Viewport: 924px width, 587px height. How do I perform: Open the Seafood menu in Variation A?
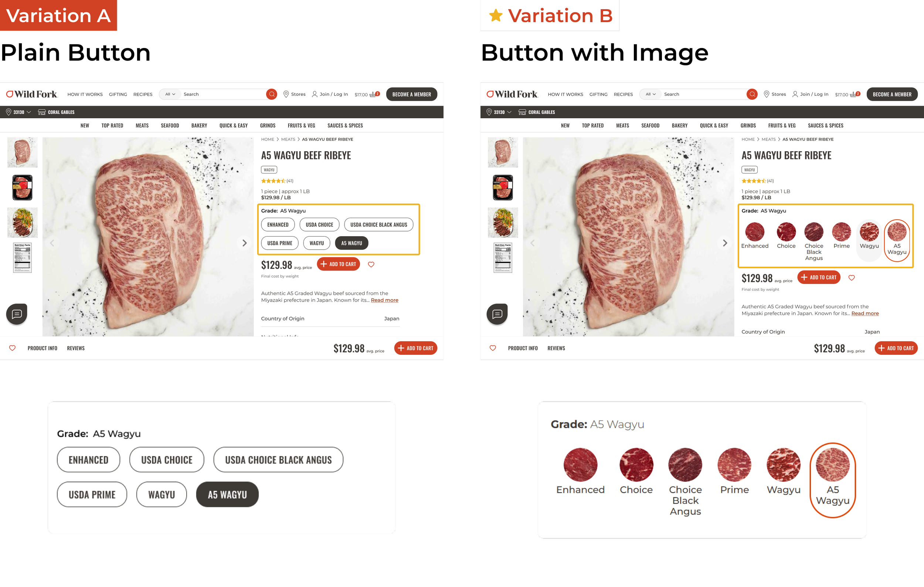170,125
